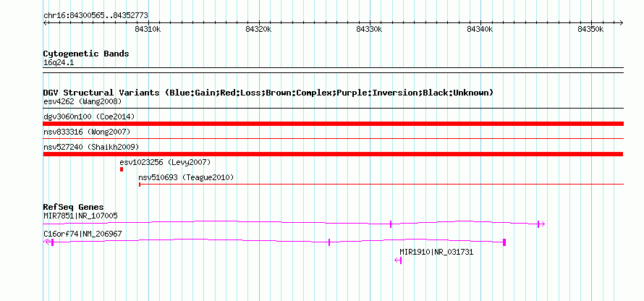
Task: Click the small red esv1023256 variant block
Action: coord(122,169)
